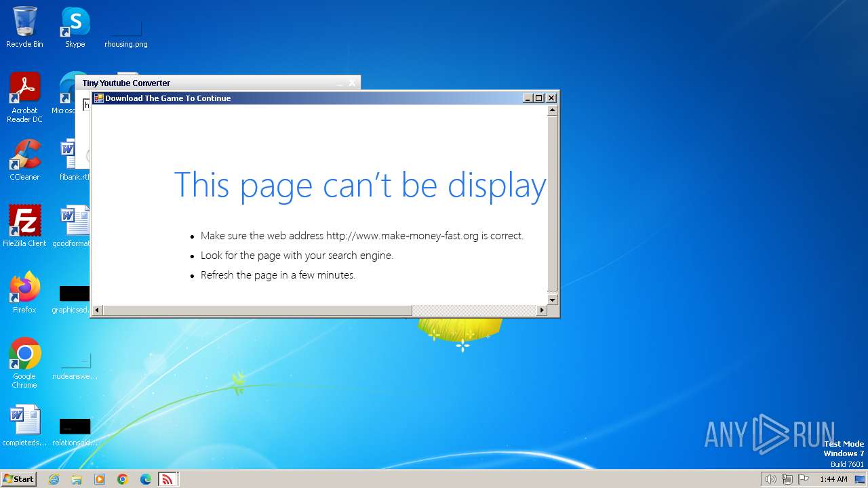This screenshot has height=488, width=868.
Task: Open Chrome from the taskbar
Action: (x=123, y=479)
